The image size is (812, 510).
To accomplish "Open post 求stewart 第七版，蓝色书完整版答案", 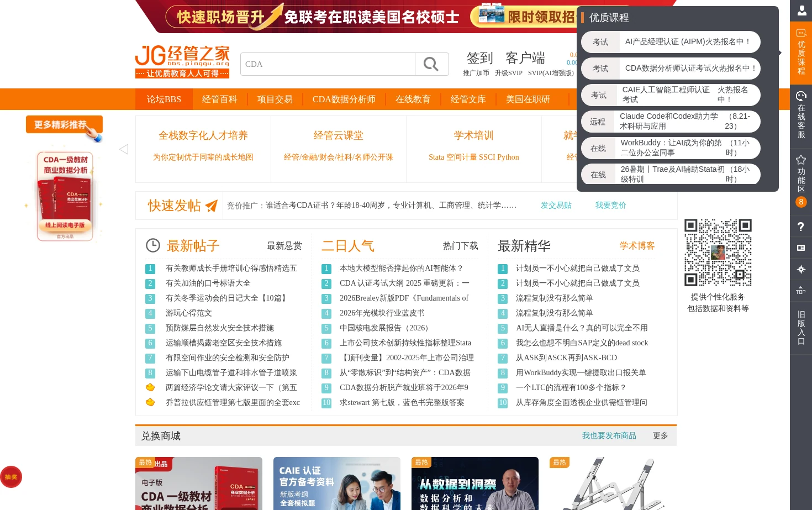I will (x=402, y=403).
